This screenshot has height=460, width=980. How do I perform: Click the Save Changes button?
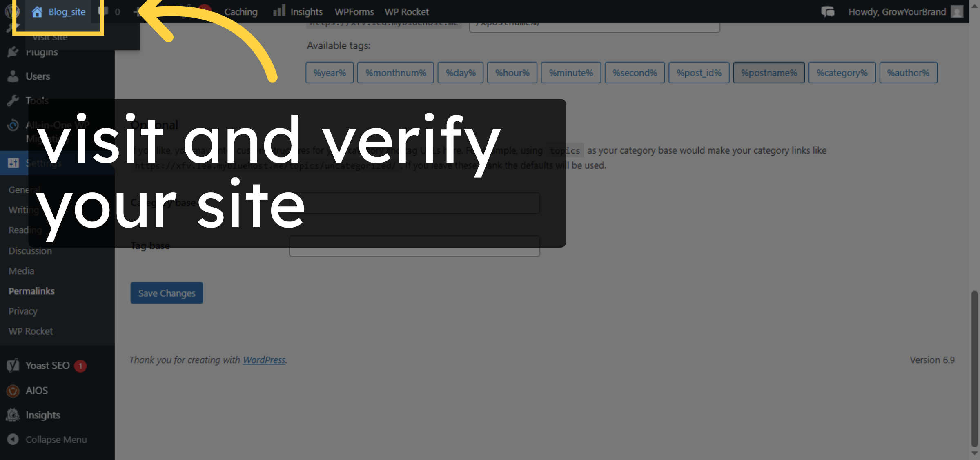(166, 293)
